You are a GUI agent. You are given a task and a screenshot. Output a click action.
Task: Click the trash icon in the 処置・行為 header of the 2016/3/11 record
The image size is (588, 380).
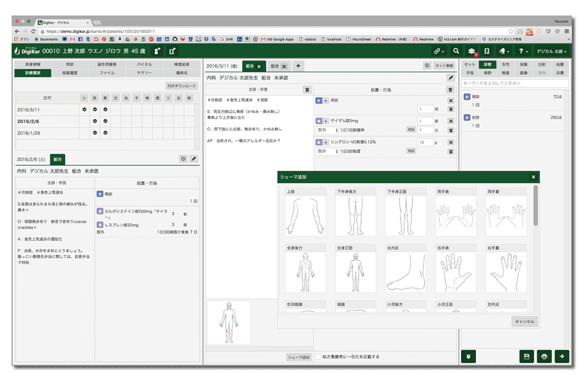[x=451, y=90]
